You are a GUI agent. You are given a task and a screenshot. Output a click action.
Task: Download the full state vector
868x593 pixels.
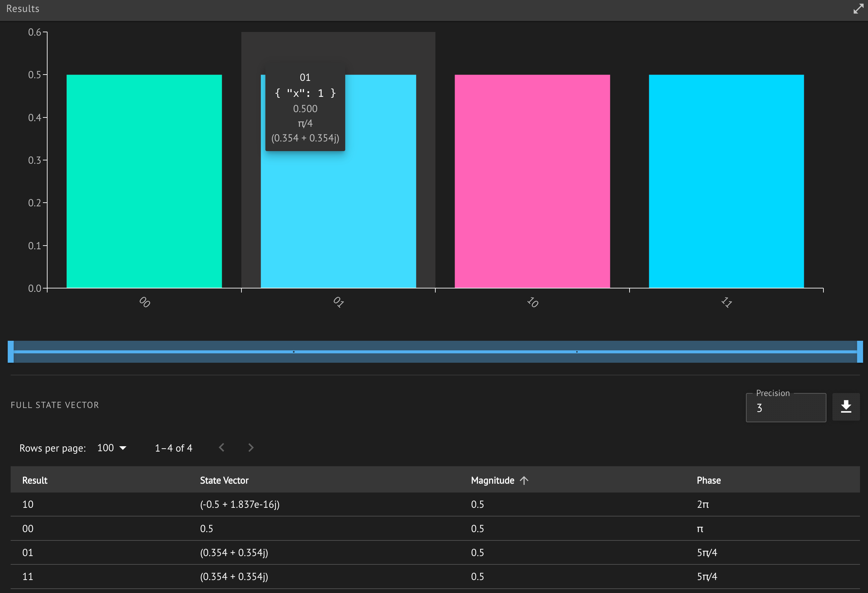[x=846, y=407]
